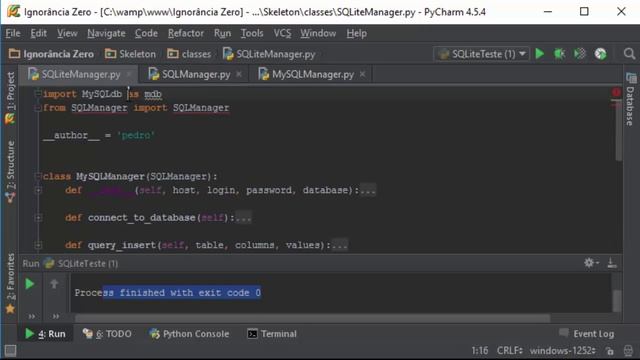The width and height of the screenshot is (640, 360).
Task: Collapse the import block fold marker
Action: coord(38,93)
